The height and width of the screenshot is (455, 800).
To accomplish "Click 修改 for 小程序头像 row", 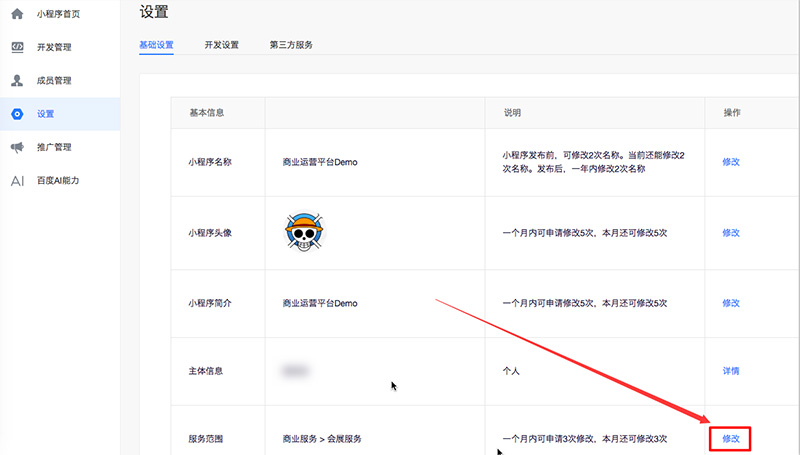I will pos(731,232).
